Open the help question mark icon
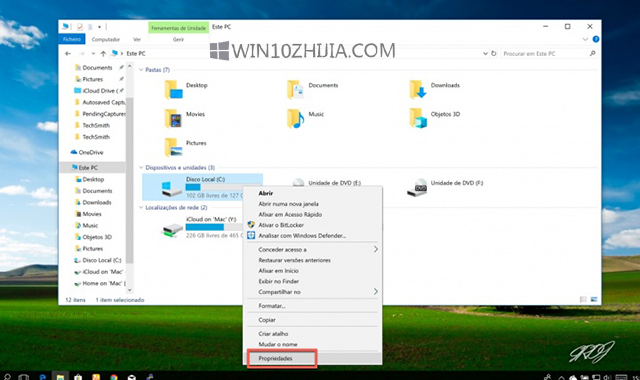Screen dimensions: 640x380 click(x=596, y=39)
